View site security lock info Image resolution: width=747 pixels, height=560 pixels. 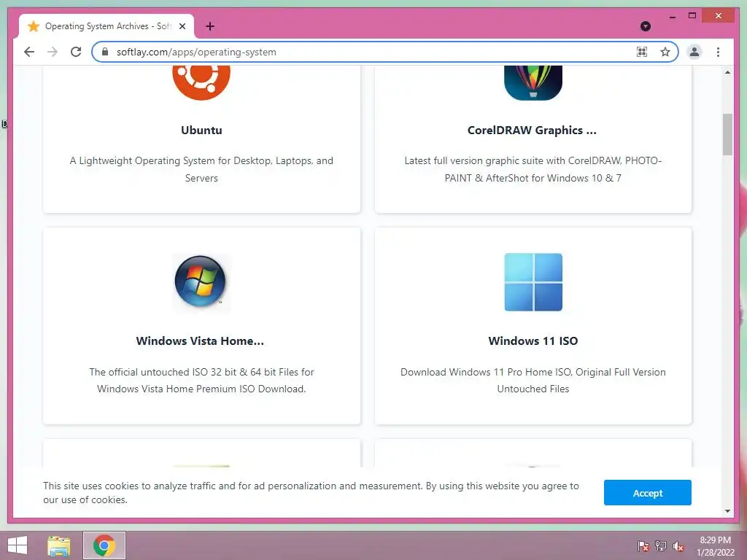pos(105,52)
